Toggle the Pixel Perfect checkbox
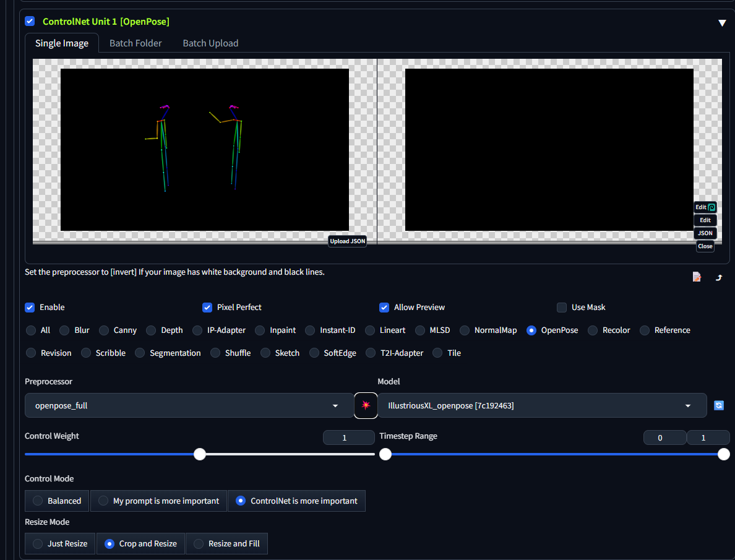Viewport: 735px width, 560px height. click(x=207, y=307)
